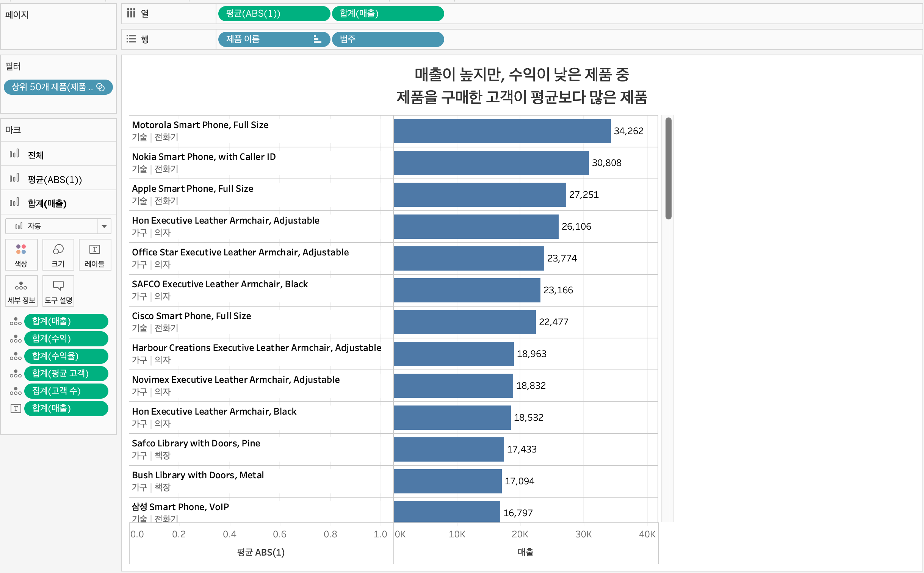Click row label 삼성 Smart Phone, VoIP
The height and width of the screenshot is (573, 924).
[180, 507]
